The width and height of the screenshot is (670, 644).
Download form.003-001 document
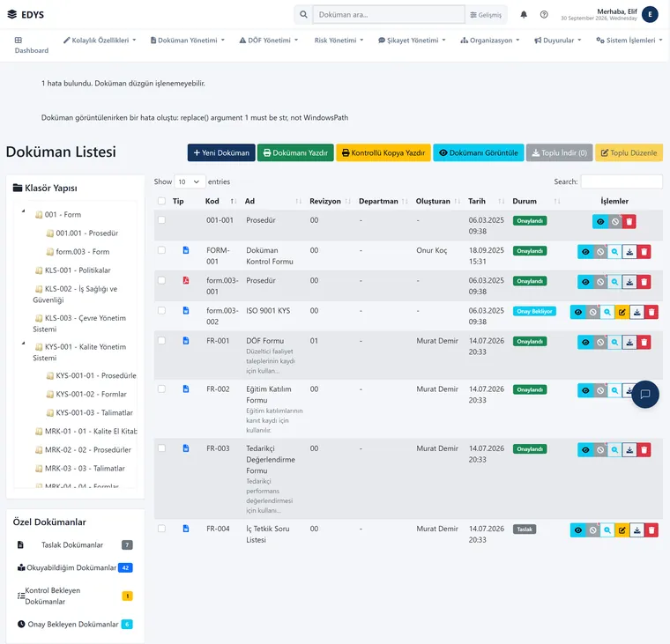pyautogui.click(x=629, y=282)
